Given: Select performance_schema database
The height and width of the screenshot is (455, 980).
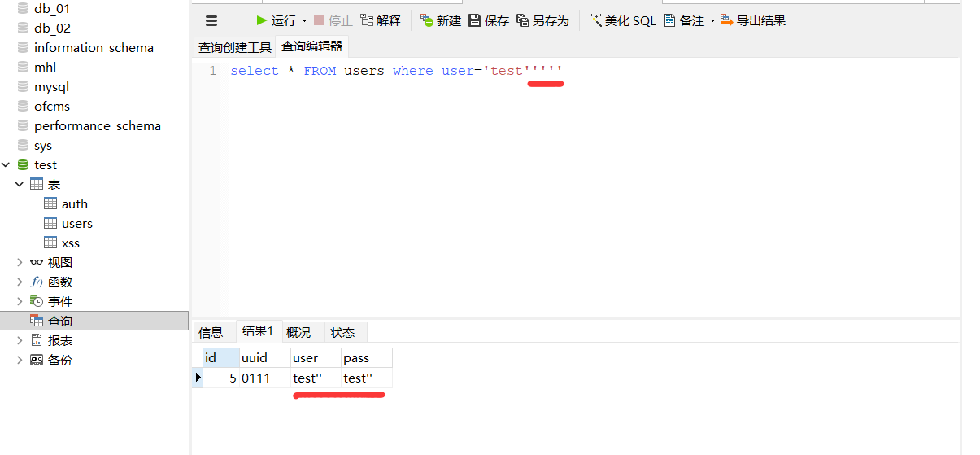Looking at the screenshot, I should click(98, 125).
